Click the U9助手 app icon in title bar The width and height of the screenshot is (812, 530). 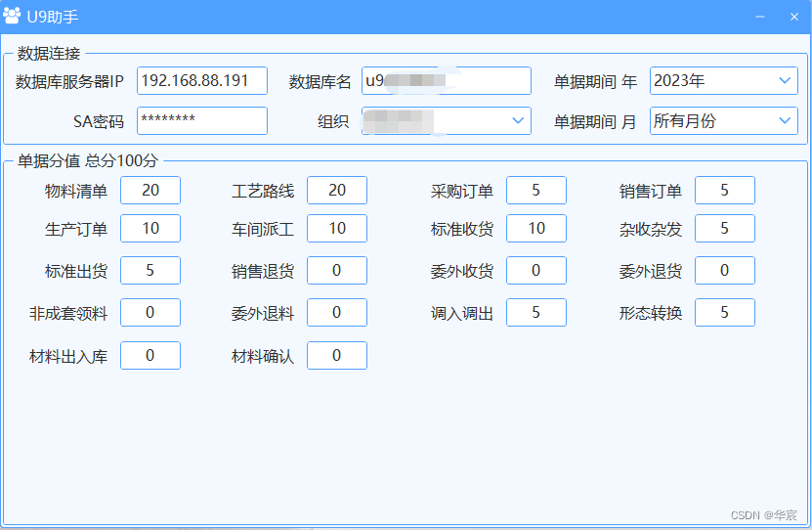tap(12, 16)
